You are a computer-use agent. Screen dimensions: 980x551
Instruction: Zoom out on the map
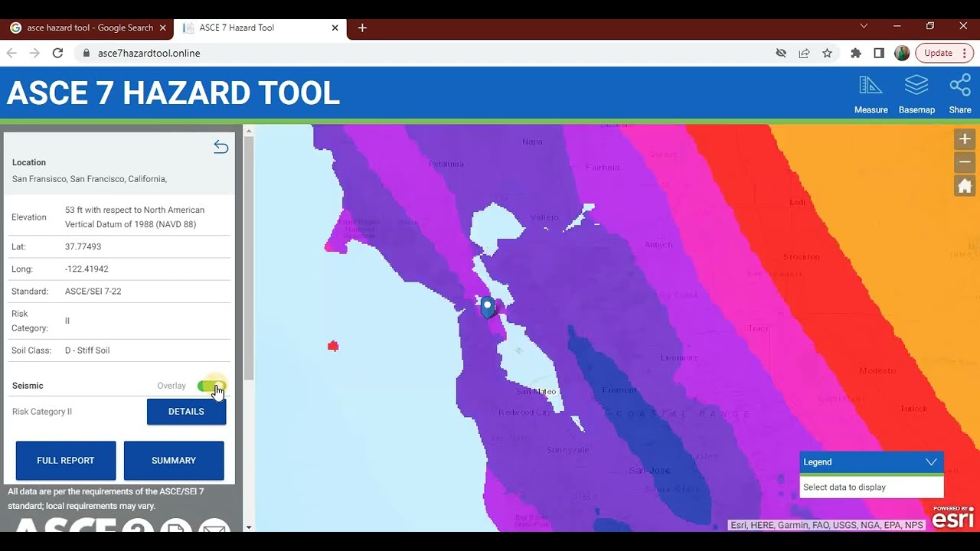pyautogui.click(x=965, y=162)
